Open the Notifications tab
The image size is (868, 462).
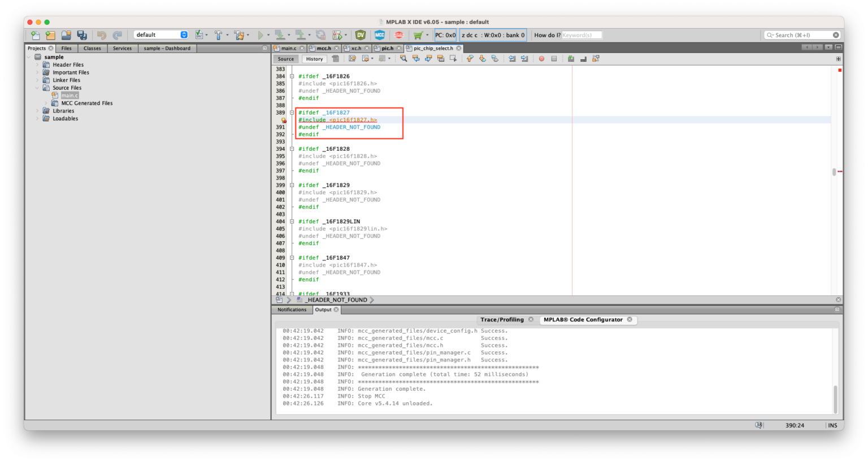coord(292,310)
